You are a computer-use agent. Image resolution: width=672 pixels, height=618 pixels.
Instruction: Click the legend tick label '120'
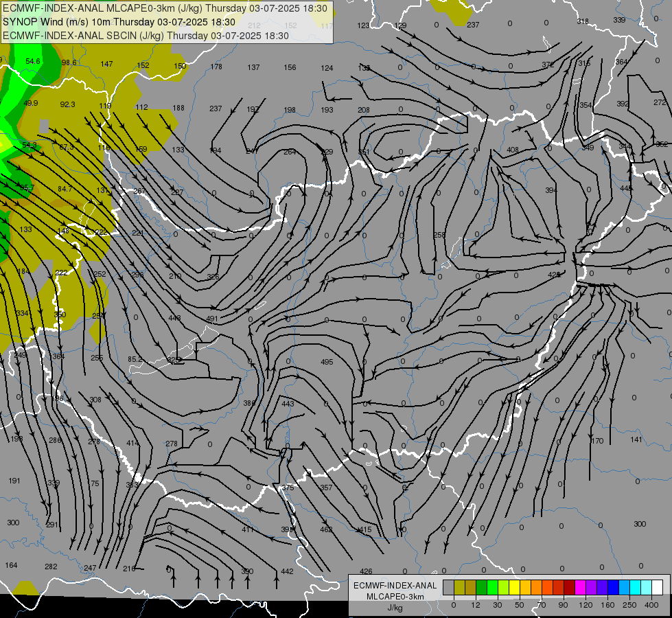point(586,605)
